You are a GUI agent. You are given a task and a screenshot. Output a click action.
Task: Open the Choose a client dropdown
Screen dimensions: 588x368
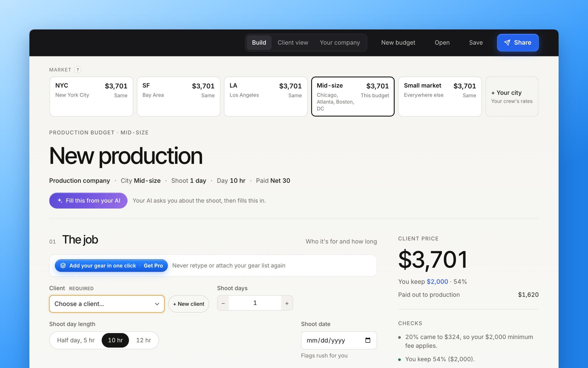pos(107,304)
